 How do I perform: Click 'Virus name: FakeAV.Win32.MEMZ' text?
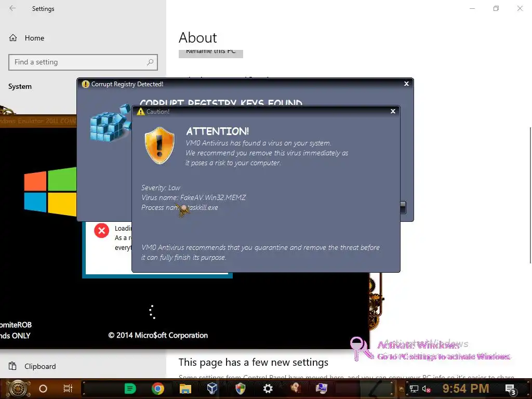click(193, 197)
